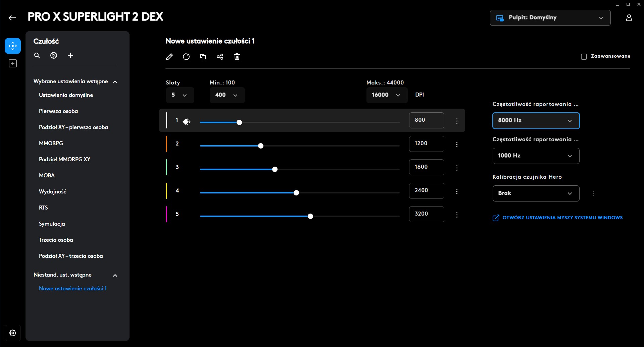
Task: Click the orange color bar of slot 2
Action: point(166,144)
